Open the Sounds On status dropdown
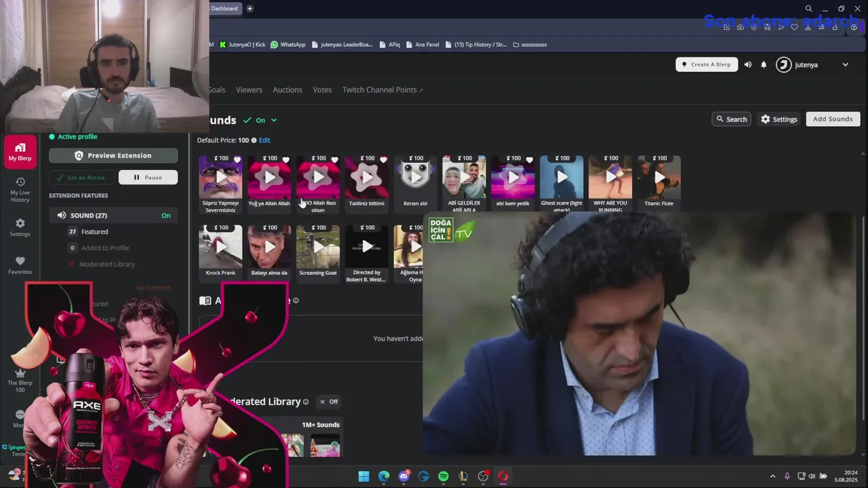Image resolution: width=868 pixels, height=488 pixels. 260,120
